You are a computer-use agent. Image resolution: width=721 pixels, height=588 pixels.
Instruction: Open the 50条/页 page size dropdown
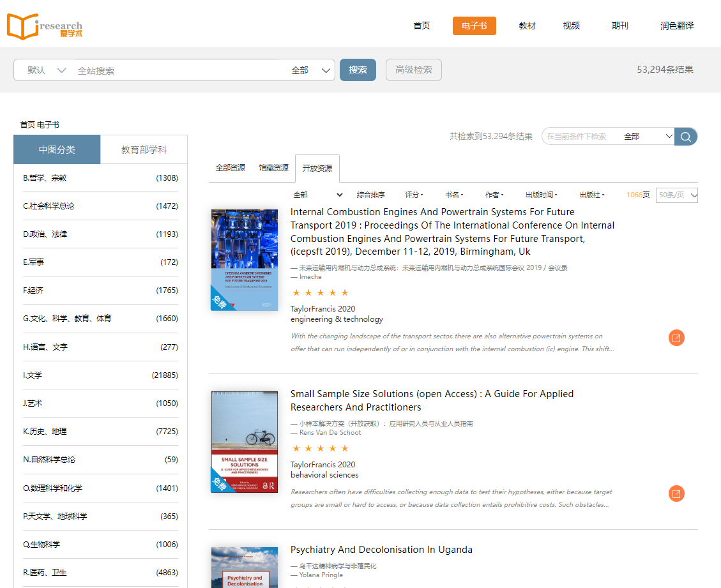(x=677, y=195)
